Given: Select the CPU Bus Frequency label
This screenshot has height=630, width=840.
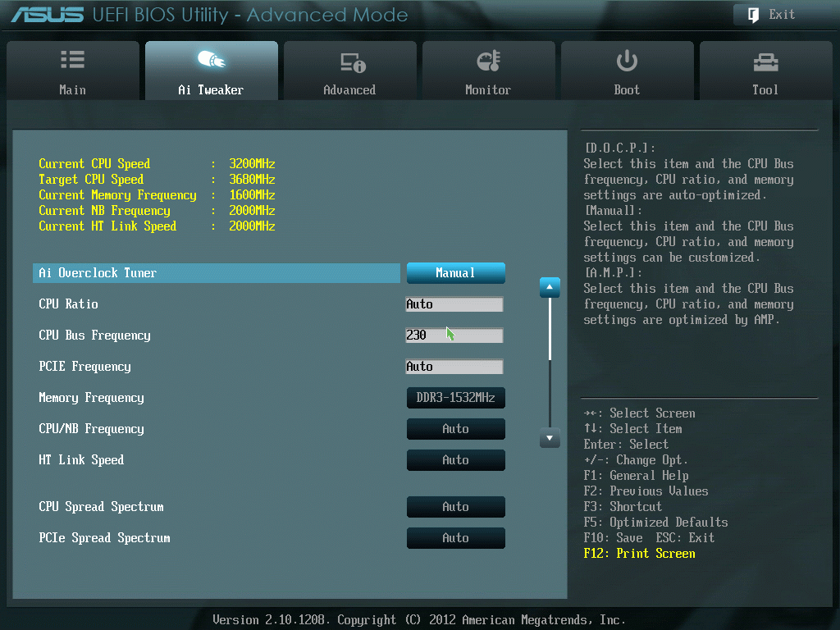Looking at the screenshot, I should (x=94, y=336).
